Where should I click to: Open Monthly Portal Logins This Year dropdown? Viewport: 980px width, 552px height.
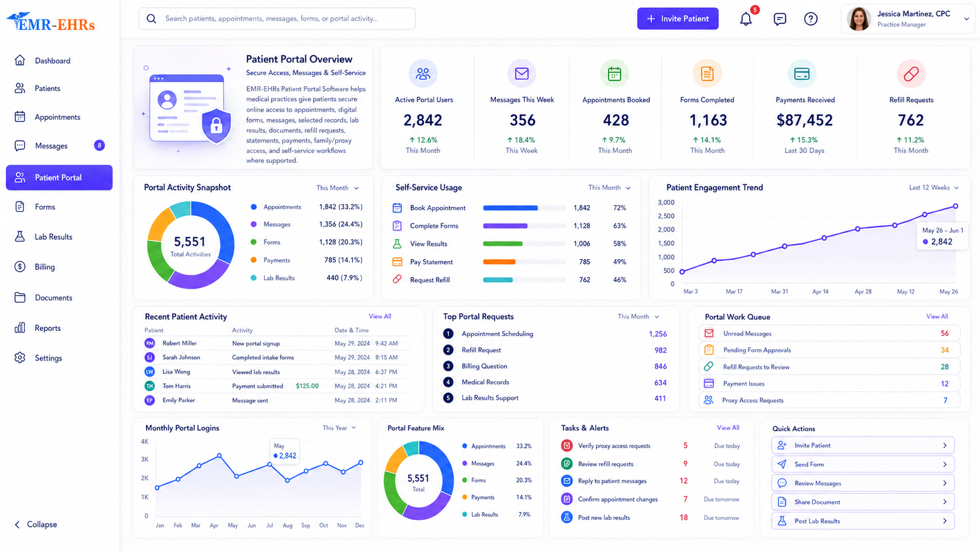(339, 428)
